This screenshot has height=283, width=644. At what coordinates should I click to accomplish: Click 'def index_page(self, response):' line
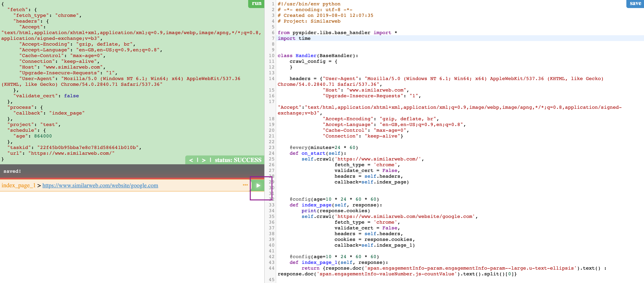(336, 205)
